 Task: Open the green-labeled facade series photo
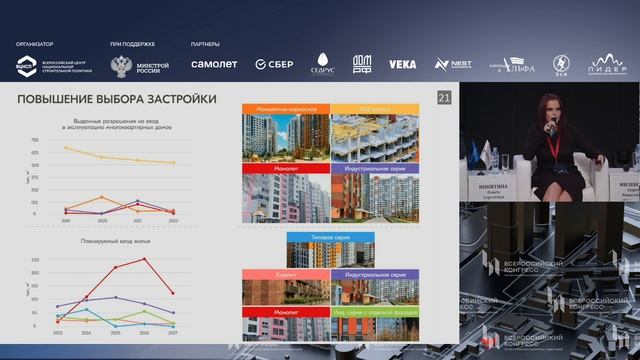click(375, 329)
